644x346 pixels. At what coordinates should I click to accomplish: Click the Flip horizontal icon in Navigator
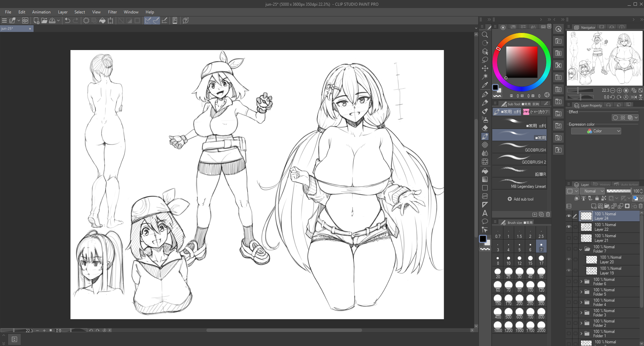(x=634, y=97)
